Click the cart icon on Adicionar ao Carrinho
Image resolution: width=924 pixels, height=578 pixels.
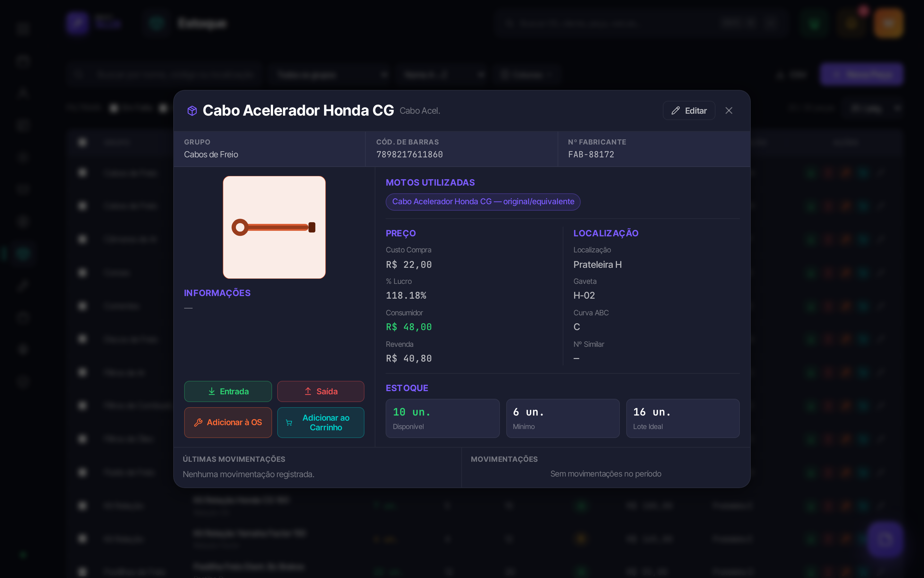click(289, 422)
